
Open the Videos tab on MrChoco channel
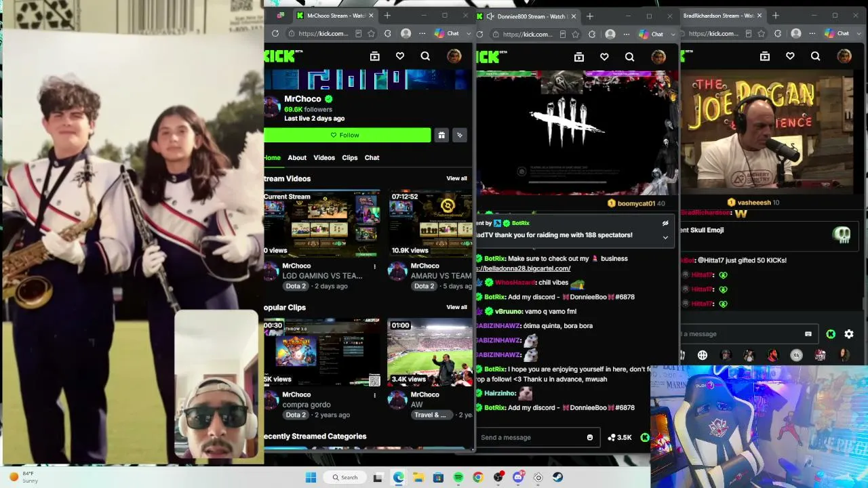click(x=324, y=157)
